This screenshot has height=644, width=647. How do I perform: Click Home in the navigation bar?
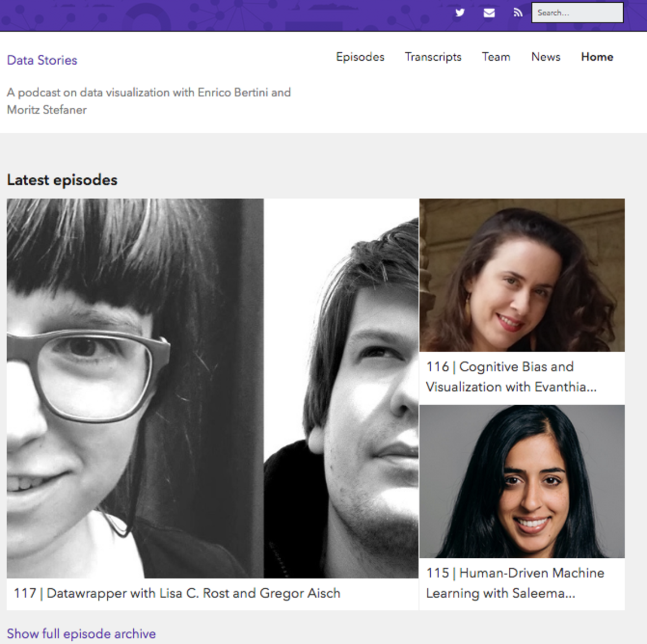(597, 57)
